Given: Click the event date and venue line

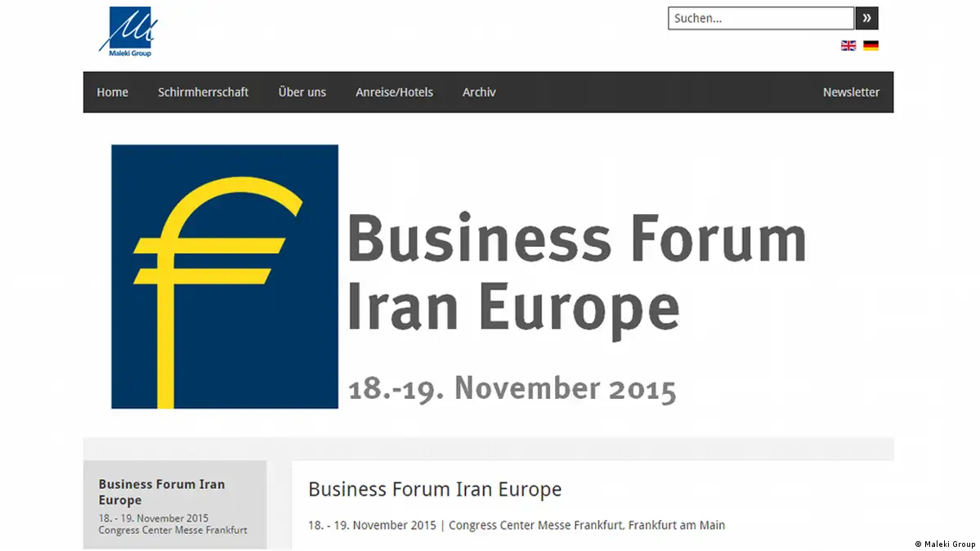Looking at the screenshot, I should [x=516, y=525].
